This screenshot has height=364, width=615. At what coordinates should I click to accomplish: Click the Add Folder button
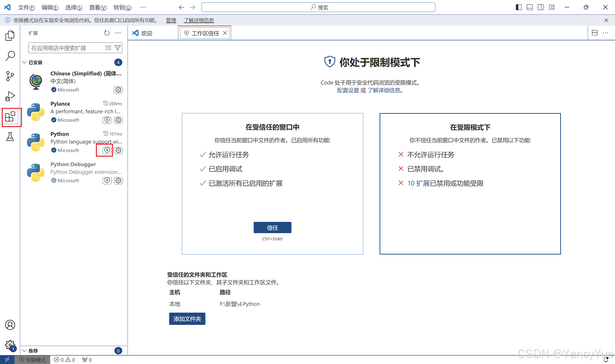tap(187, 319)
